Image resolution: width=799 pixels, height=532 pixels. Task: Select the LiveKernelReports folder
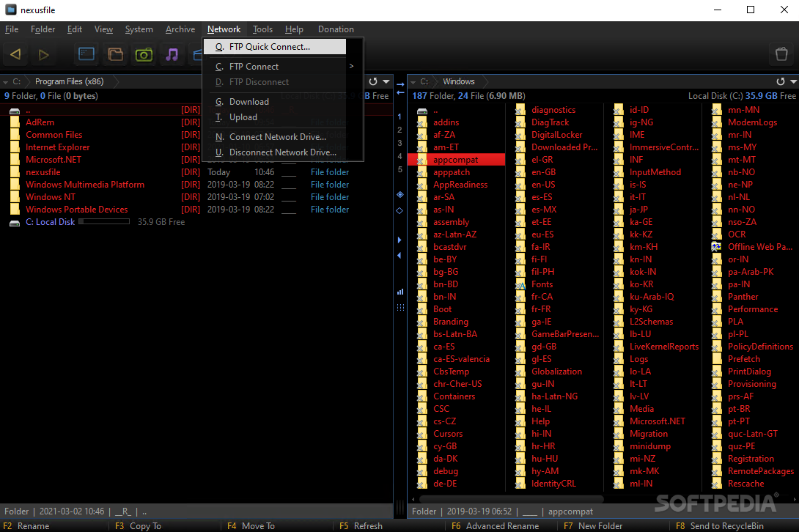[x=664, y=347]
